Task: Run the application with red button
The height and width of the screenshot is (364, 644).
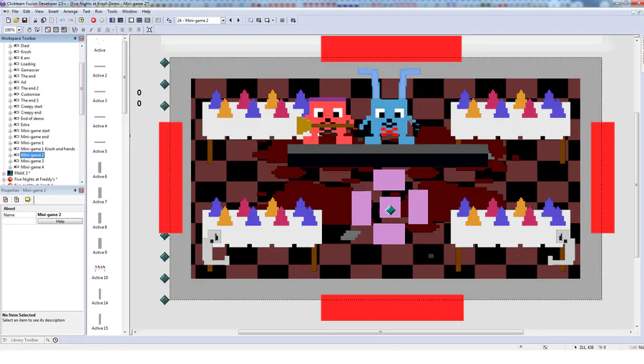Action: (x=93, y=20)
